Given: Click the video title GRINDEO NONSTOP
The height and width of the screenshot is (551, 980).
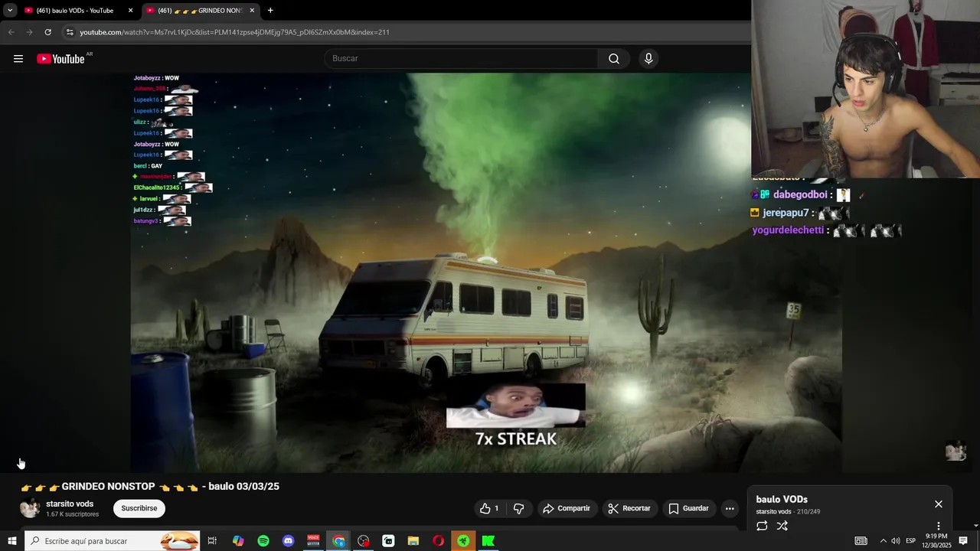Looking at the screenshot, I should click(150, 487).
